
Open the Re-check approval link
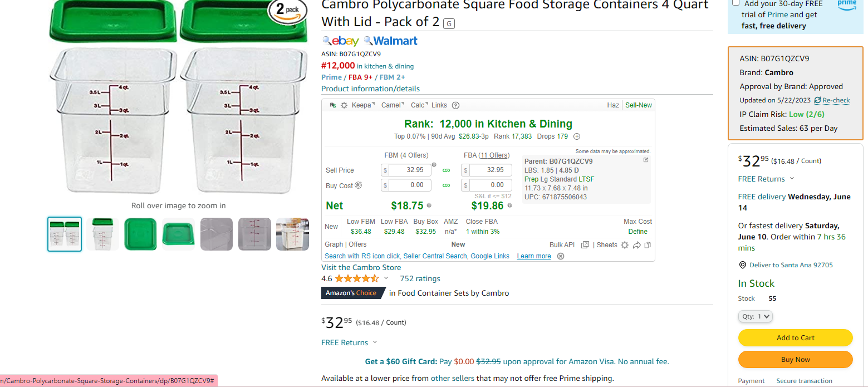point(832,100)
